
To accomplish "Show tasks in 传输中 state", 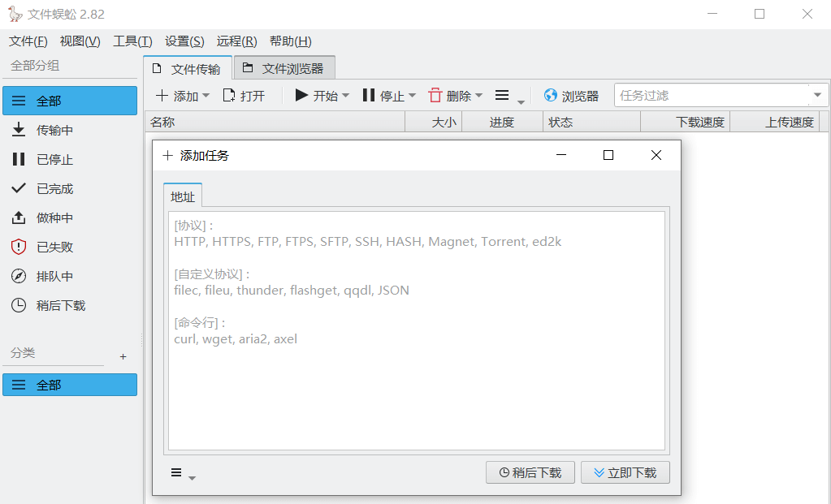I will click(70, 130).
